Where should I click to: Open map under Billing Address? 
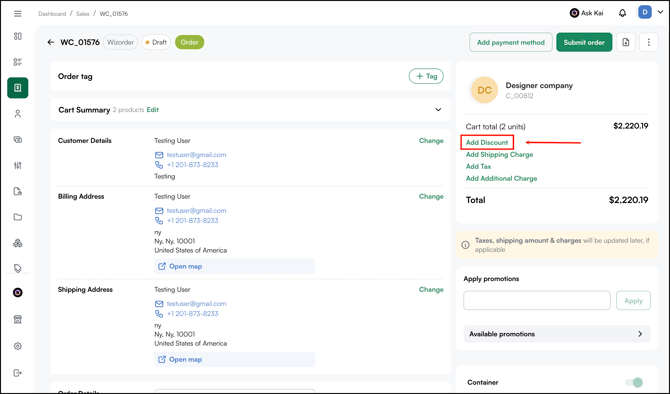235,266
